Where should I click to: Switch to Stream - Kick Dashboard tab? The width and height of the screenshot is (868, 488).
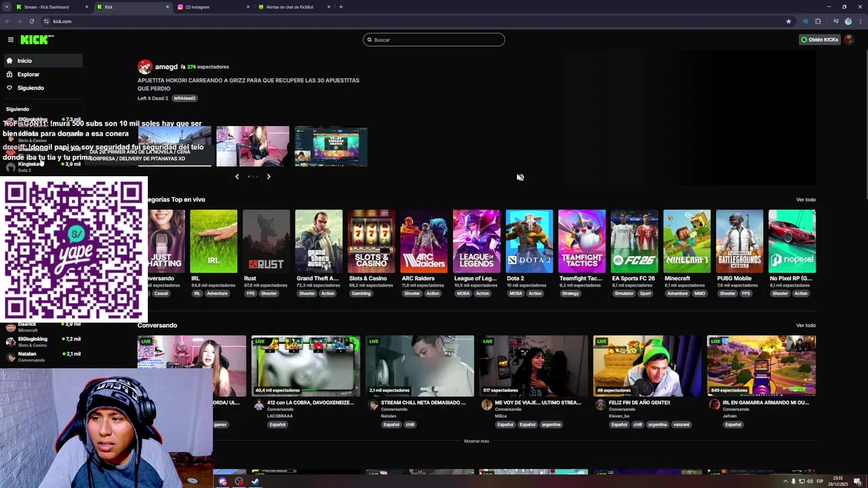click(x=52, y=7)
